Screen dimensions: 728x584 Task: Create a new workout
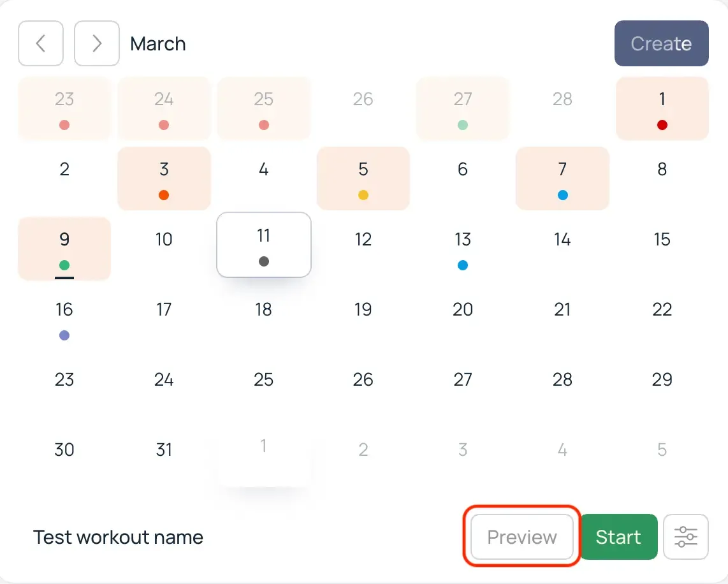point(661,43)
